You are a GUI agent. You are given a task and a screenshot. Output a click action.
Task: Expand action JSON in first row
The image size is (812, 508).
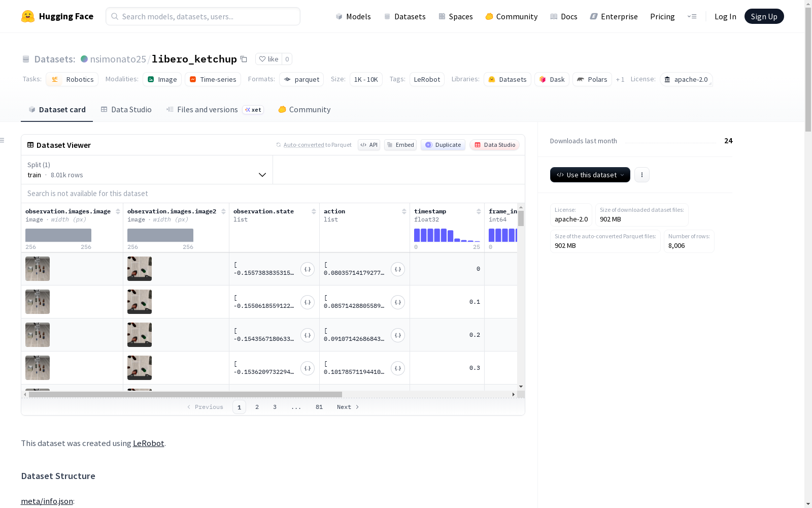[x=398, y=269]
